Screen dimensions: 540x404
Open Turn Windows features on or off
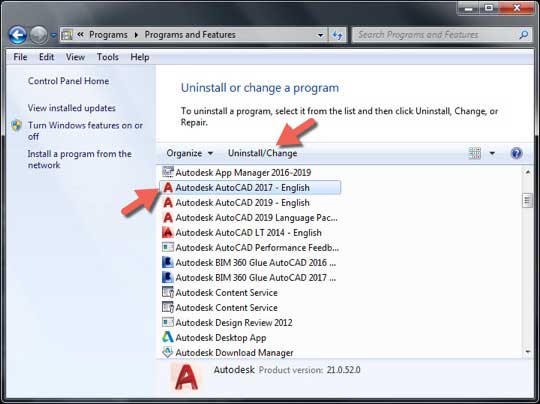[x=85, y=131]
